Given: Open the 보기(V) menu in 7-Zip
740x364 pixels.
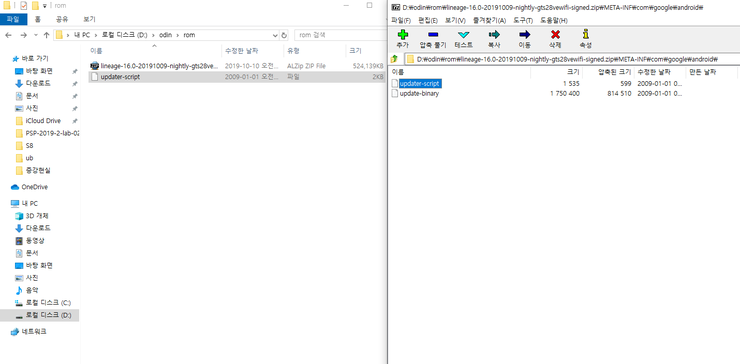Looking at the screenshot, I should coord(455,21).
